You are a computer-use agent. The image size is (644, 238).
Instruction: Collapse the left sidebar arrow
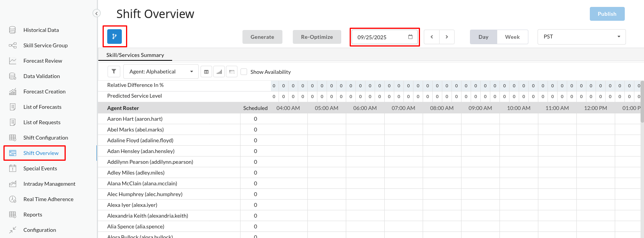tap(96, 13)
